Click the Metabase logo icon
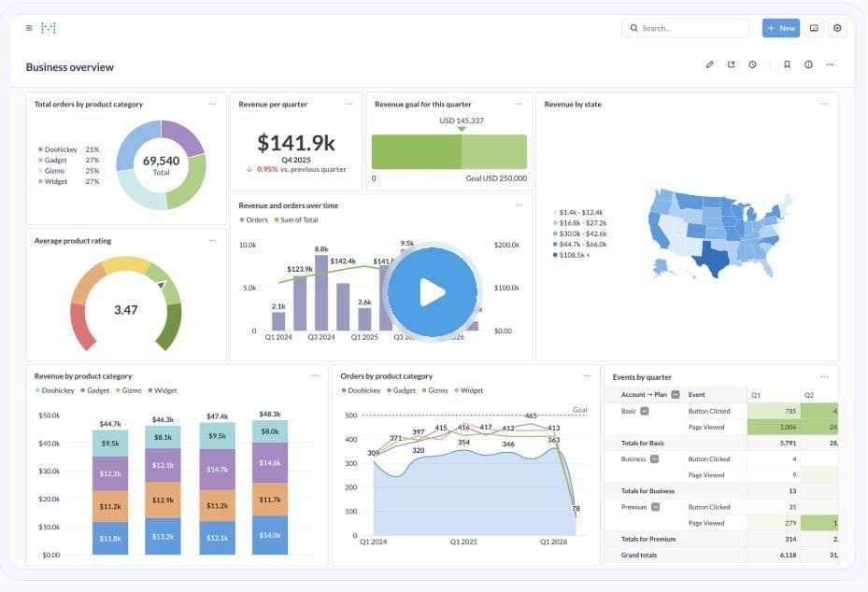Viewport: 868px width, 592px height. click(x=49, y=28)
